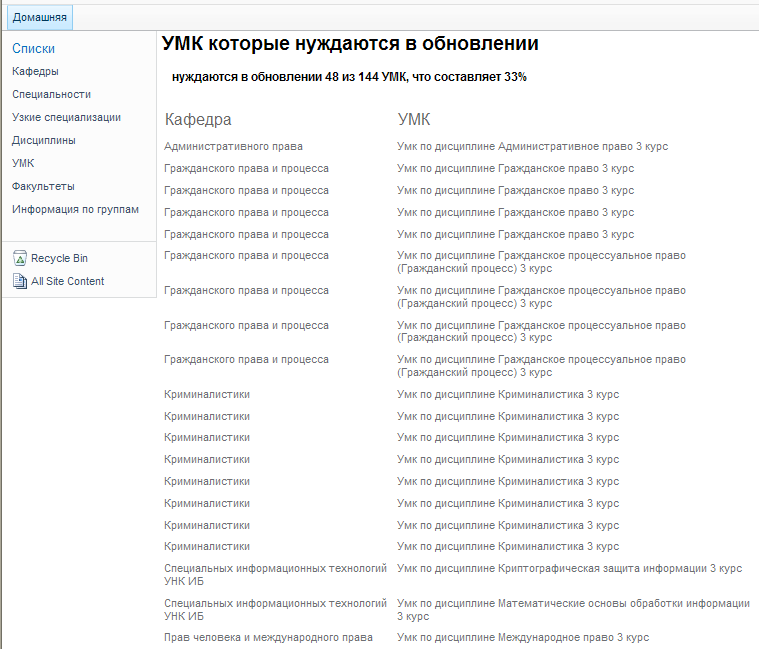Open the УМК list in sidebar
759x649 pixels.
click(23, 163)
